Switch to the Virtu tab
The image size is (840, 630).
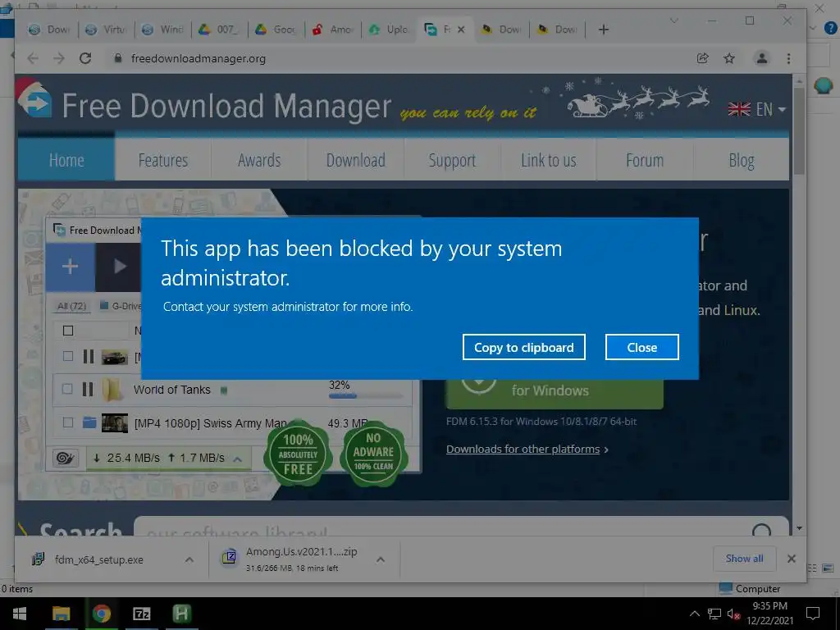tap(106, 30)
